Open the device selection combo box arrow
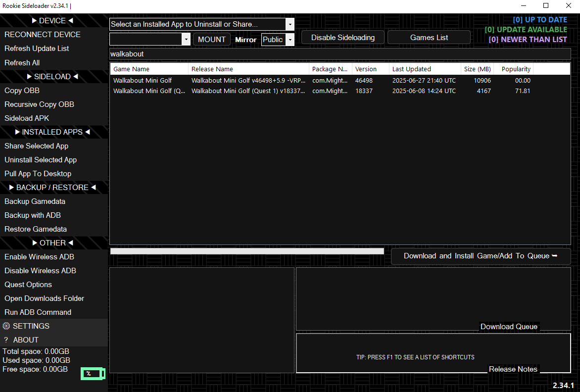Image resolution: width=580 pixels, height=392 pixels. [186, 39]
